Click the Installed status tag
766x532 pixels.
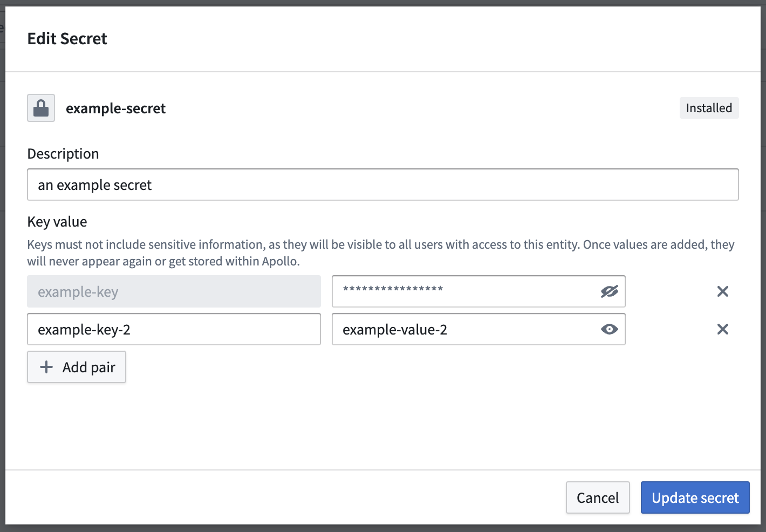click(x=709, y=108)
